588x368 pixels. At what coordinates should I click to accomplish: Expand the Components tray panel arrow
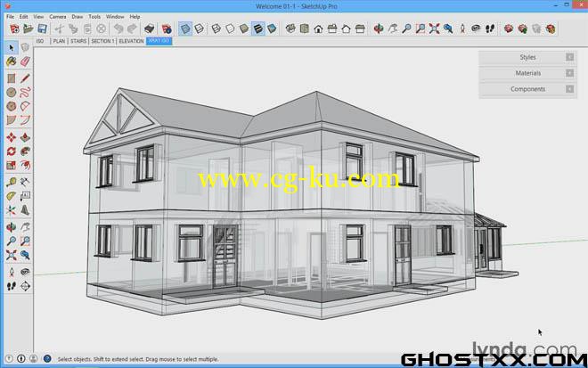(569, 89)
